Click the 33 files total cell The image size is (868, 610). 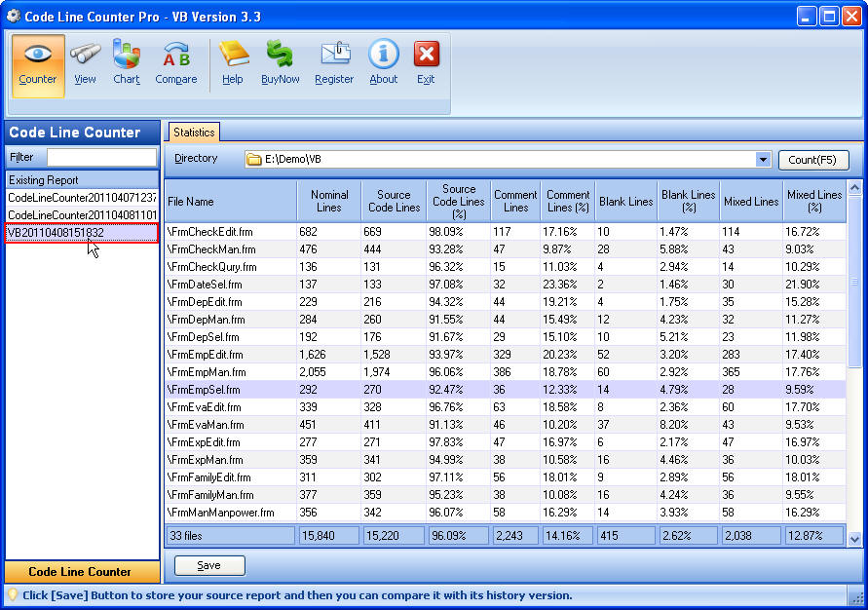(x=231, y=536)
